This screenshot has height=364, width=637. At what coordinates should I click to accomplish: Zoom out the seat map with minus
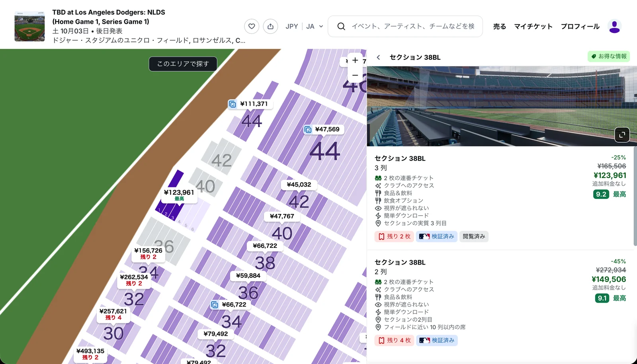point(355,75)
